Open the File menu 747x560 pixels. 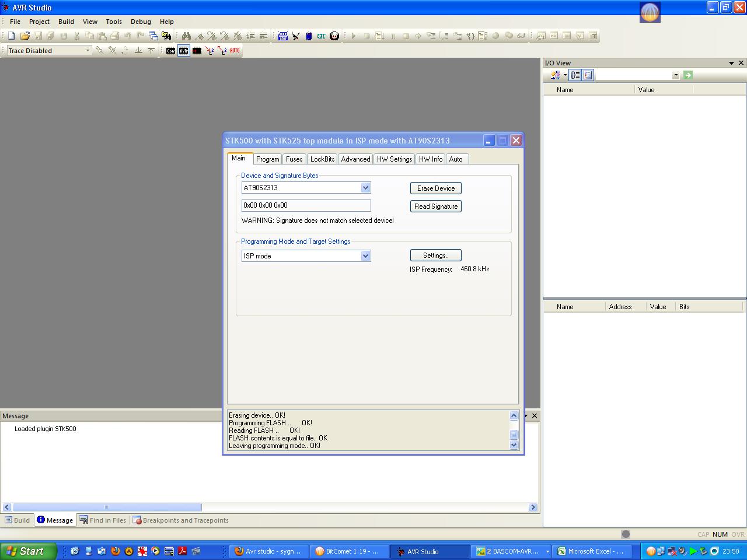(15, 22)
